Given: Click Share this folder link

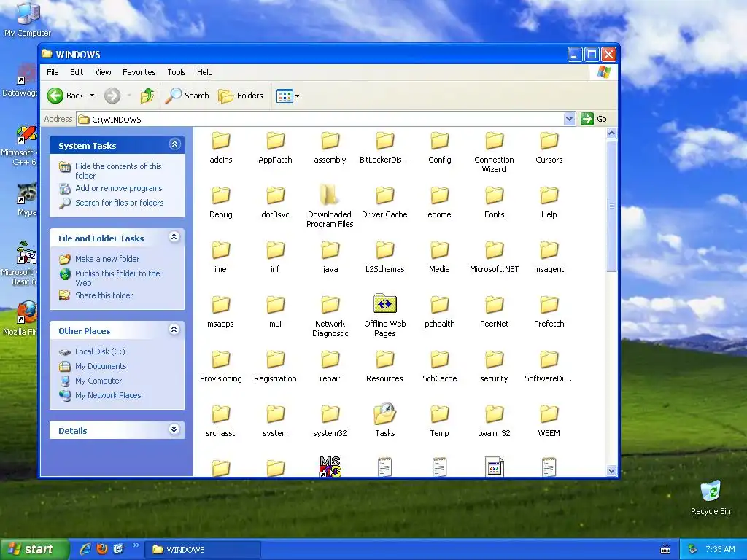Looking at the screenshot, I should coord(104,295).
